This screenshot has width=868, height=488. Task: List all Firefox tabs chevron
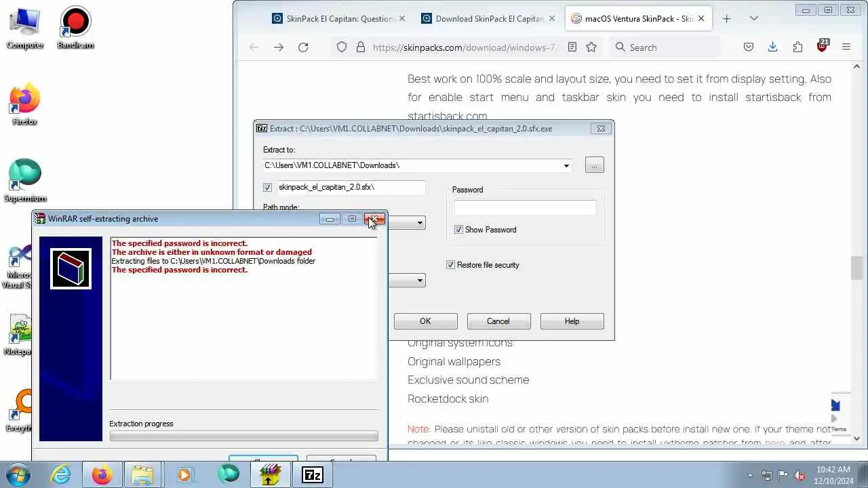753,18
